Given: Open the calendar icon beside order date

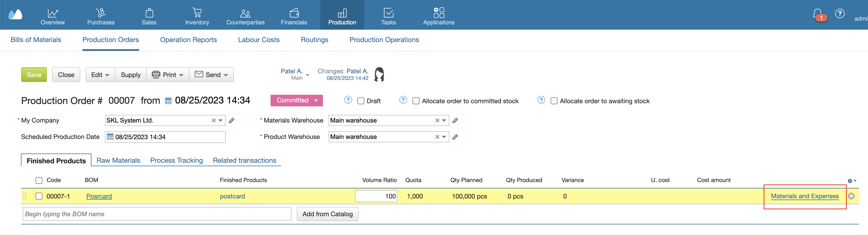Looking at the screenshot, I should pyautogui.click(x=168, y=101).
